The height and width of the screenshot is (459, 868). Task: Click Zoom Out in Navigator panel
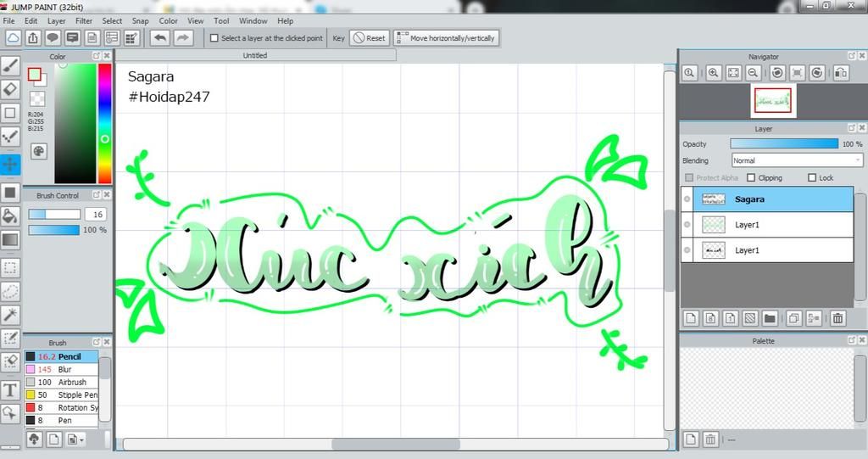coord(753,73)
